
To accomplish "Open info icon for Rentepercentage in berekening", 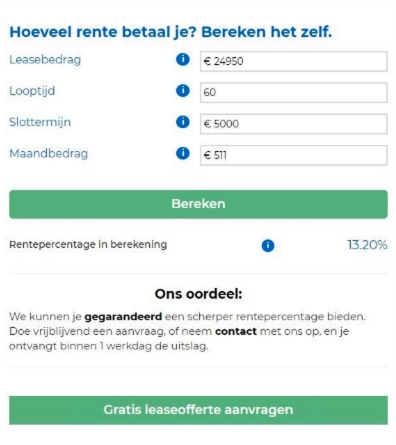I will (x=268, y=245).
